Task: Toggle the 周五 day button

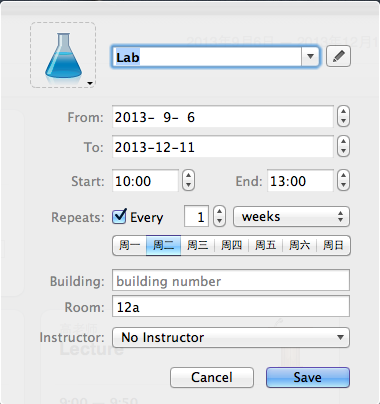Action: 265,246
